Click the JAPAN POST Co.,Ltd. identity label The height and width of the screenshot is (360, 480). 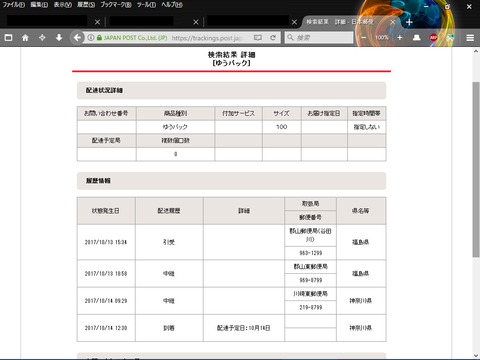point(135,38)
